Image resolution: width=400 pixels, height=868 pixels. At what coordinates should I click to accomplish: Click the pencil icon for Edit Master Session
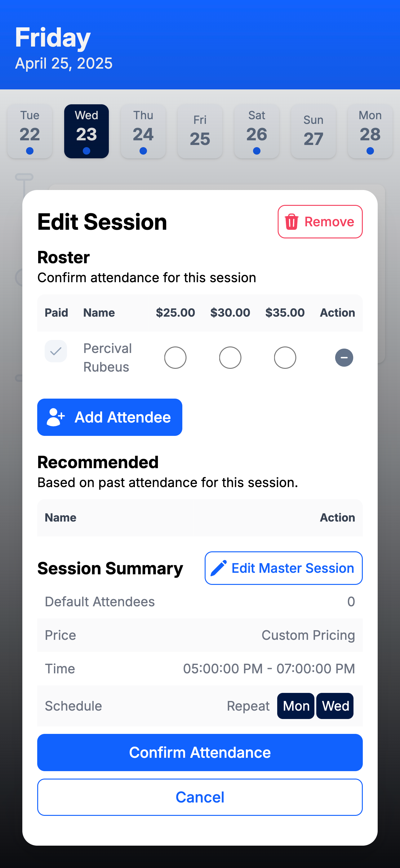click(219, 568)
